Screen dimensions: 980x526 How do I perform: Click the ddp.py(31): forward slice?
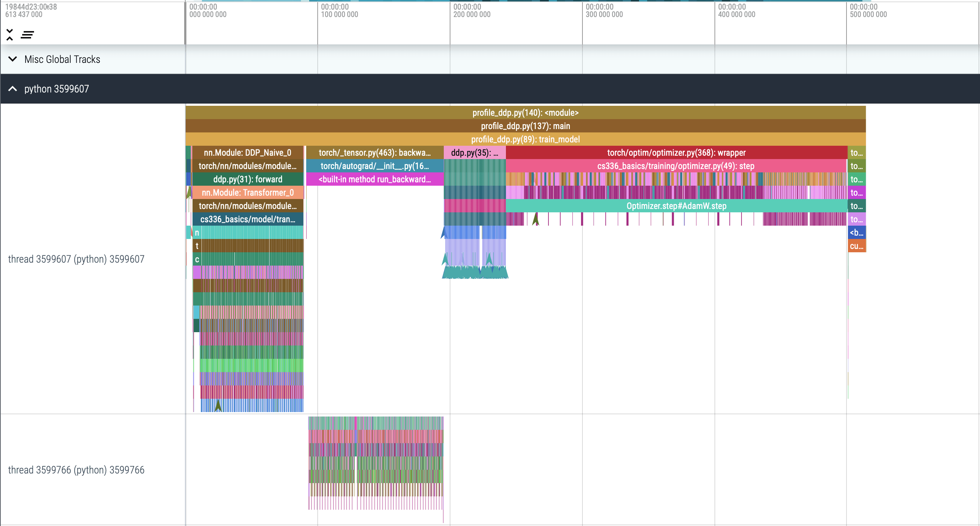tap(248, 179)
